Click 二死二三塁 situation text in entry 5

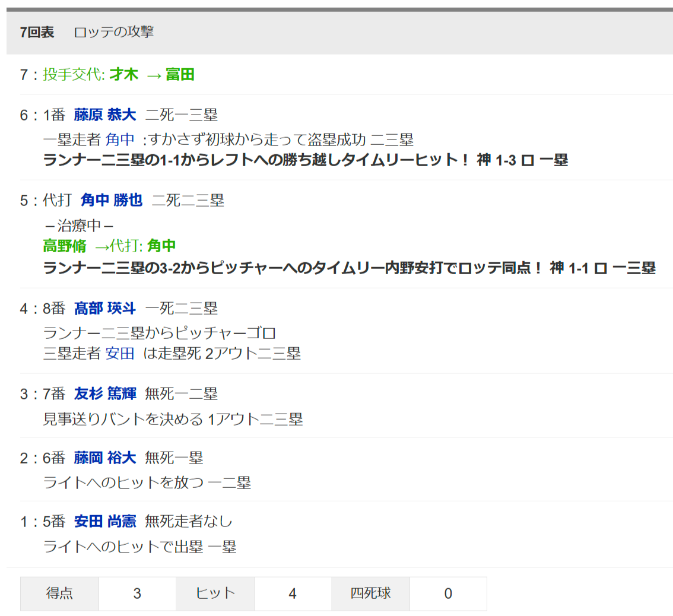pyautogui.click(x=188, y=200)
